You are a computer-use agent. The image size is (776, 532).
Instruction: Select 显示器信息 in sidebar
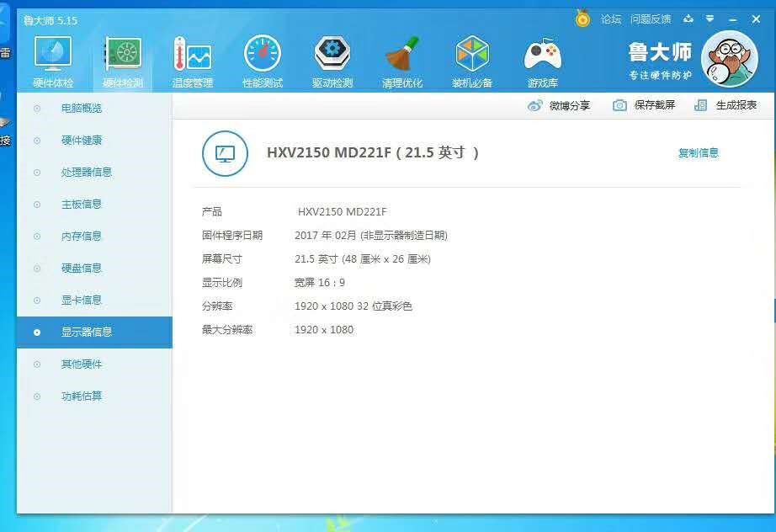pos(94,332)
